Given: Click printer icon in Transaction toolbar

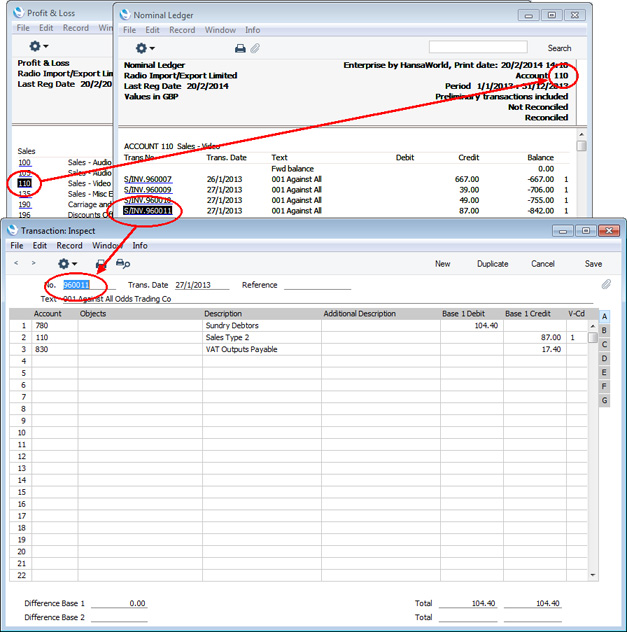Looking at the screenshot, I should tap(101, 264).
